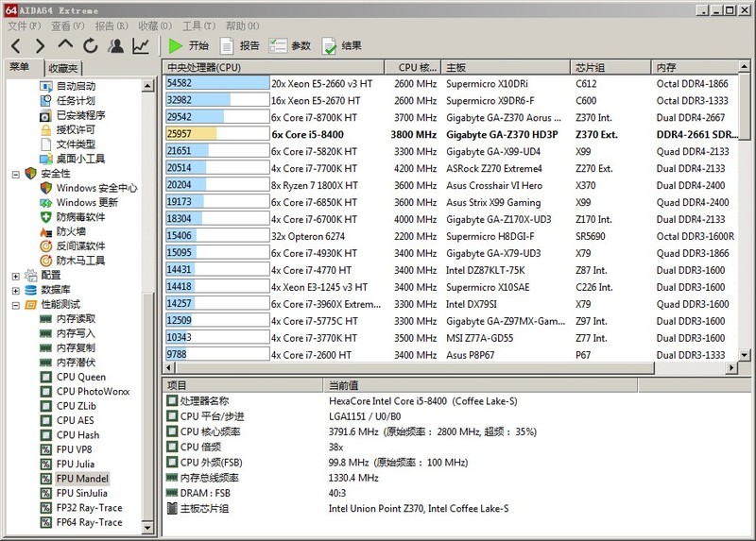Viewport: 756px width, 541px height.
Task: Toggle the CPU 倍频 checkbox
Action: click(172, 447)
